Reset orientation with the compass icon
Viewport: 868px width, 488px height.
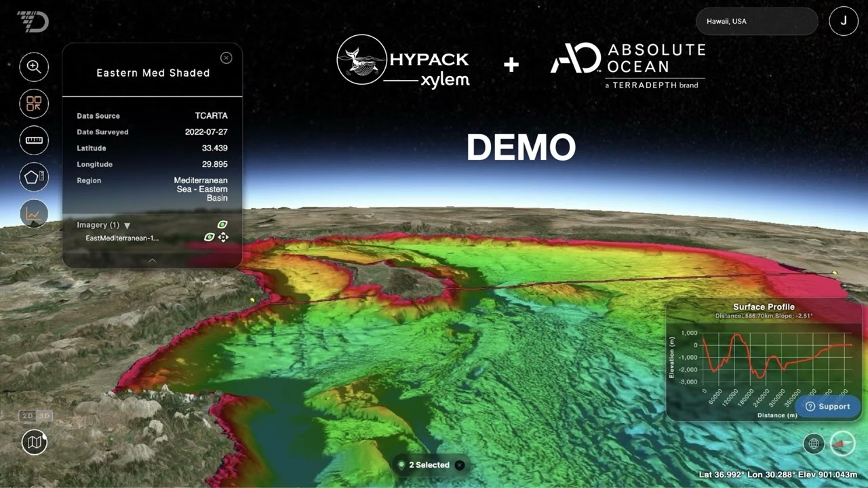[x=843, y=444]
